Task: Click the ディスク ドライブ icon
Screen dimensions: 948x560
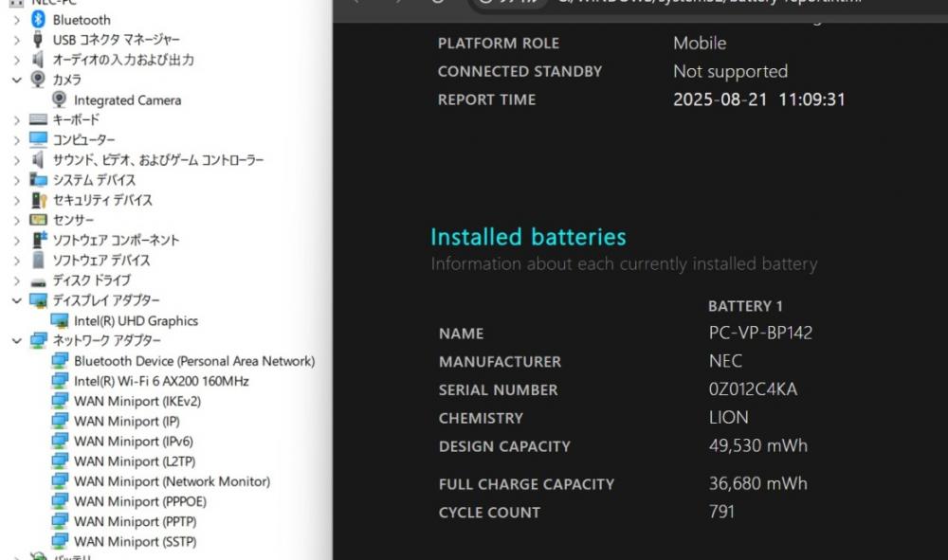Action: (x=38, y=281)
